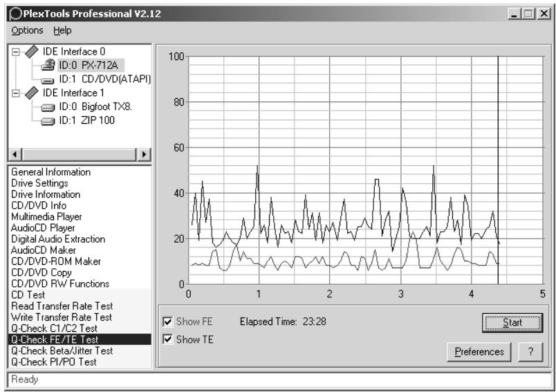This screenshot has width=556, height=392.
Task: Open General Information
Action: tap(50, 172)
